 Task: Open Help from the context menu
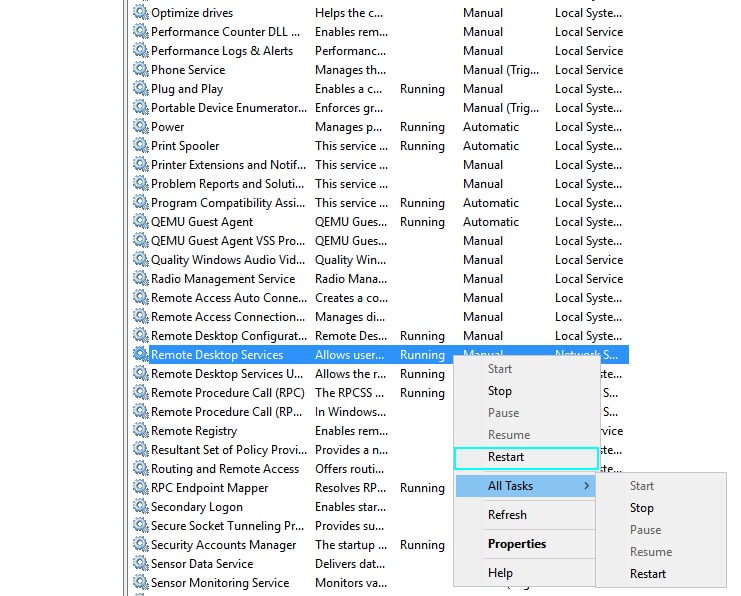point(500,573)
